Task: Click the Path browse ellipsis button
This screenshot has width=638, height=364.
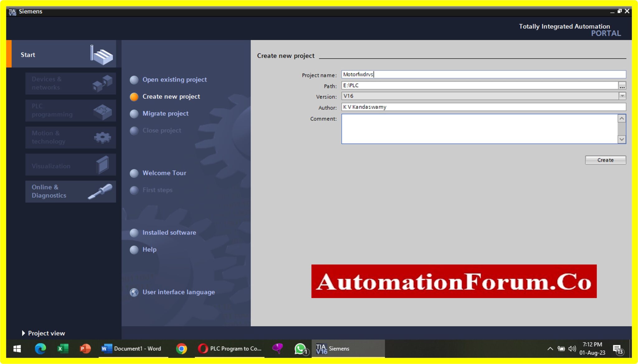Action: pyautogui.click(x=622, y=85)
